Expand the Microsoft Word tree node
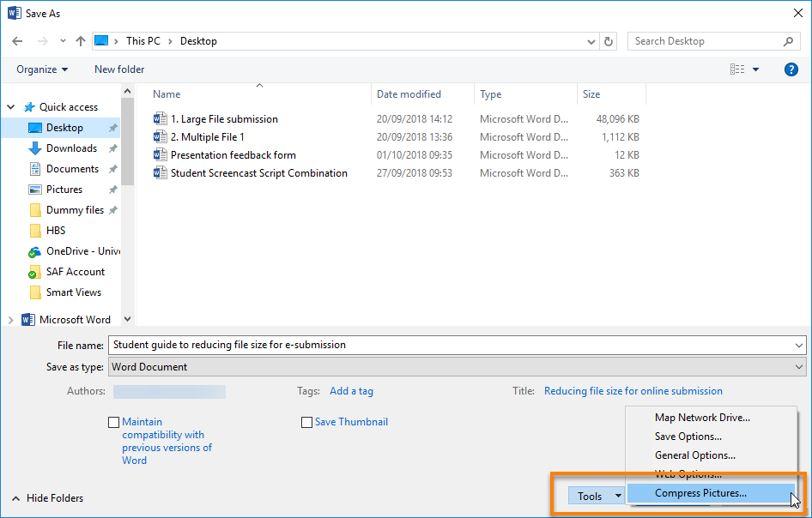This screenshot has width=812, height=518. [10, 320]
